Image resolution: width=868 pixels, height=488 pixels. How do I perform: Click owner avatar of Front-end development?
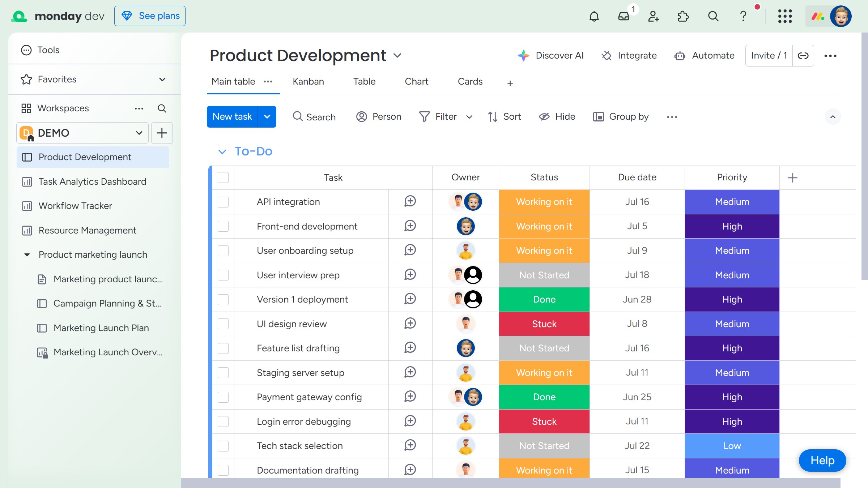(x=466, y=226)
